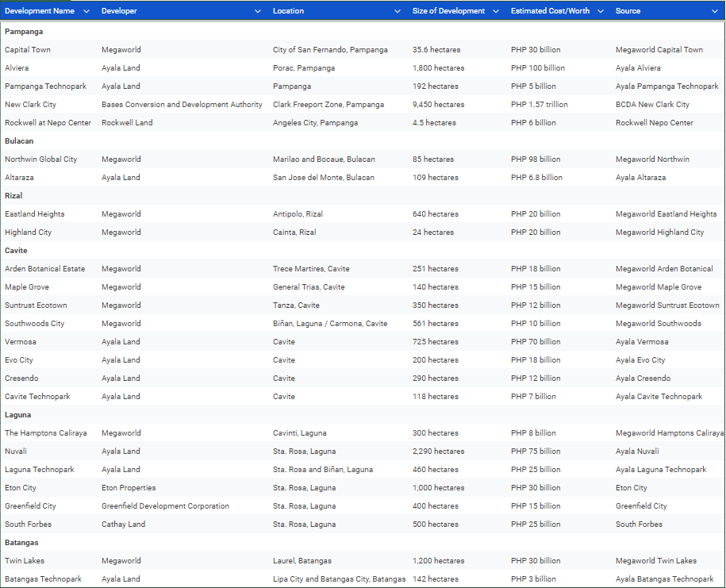Click the BCDA New Clark City source
Image resolution: width=726 pixels, height=588 pixels.
[x=652, y=104]
